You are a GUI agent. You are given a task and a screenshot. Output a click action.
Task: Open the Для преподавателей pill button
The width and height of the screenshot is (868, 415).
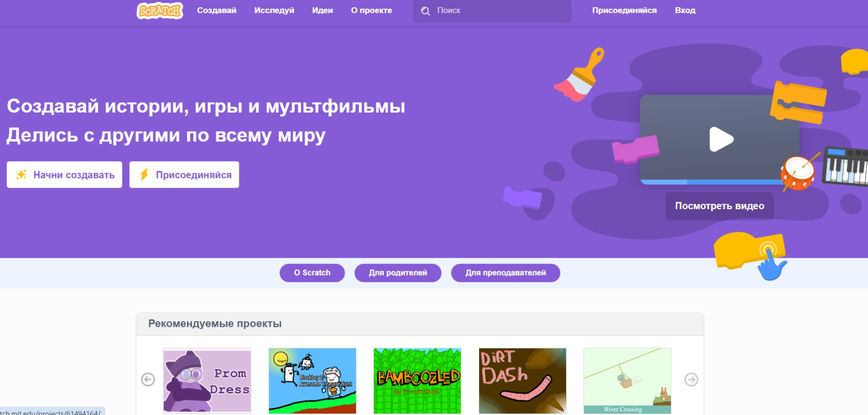point(505,273)
